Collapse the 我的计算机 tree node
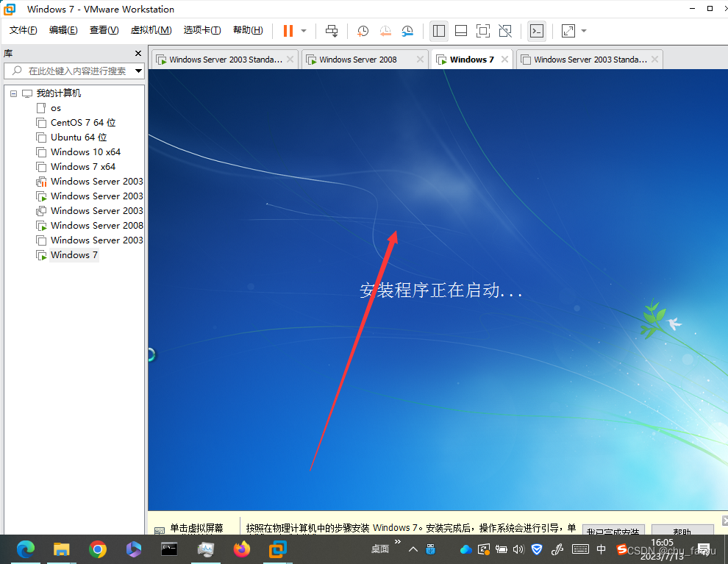This screenshot has width=728, height=564. tap(13, 94)
